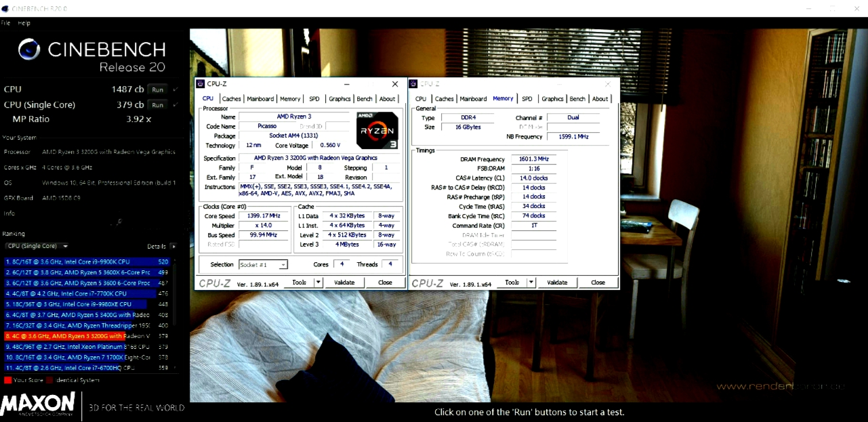Select ranking row Intel Core i7-6700HQ
The image size is (868, 422).
coord(87,368)
